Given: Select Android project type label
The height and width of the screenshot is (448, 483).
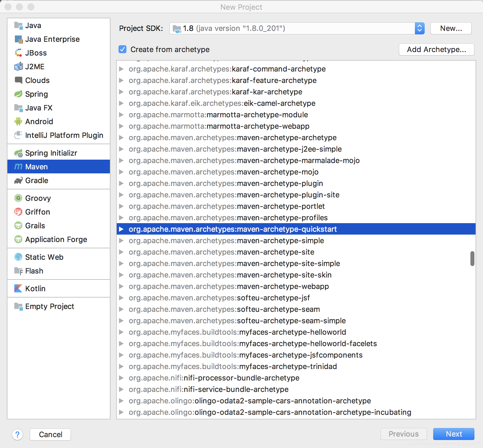Looking at the screenshot, I should pyautogui.click(x=39, y=122).
